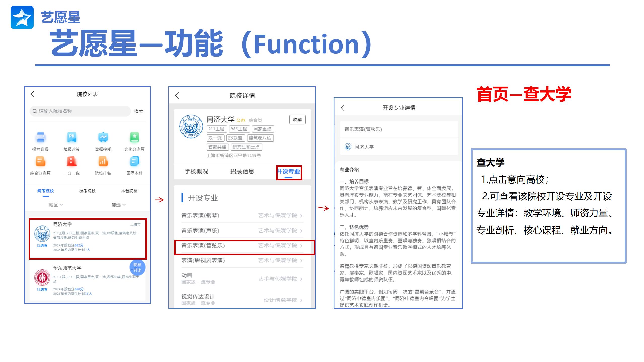Open the 院校排名 bar chart icon
The width and height of the screenshot is (644, 362).
tap(103, 162)
